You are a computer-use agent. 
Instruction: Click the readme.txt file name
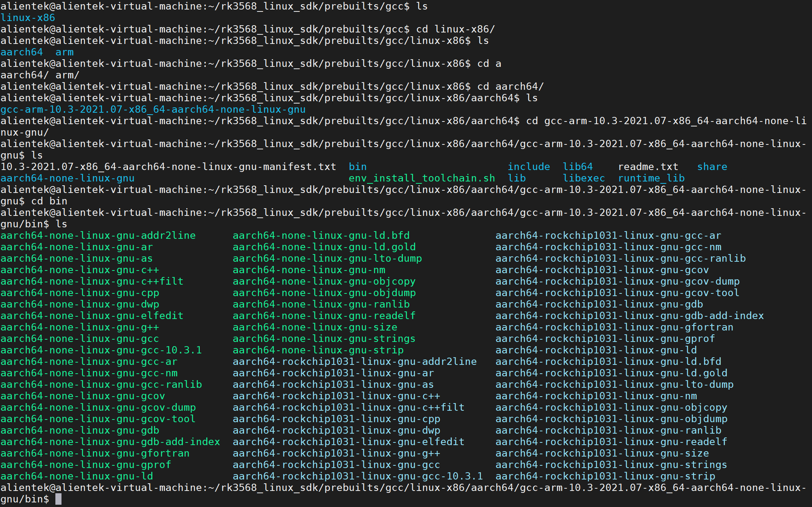[x=648, y=167]
